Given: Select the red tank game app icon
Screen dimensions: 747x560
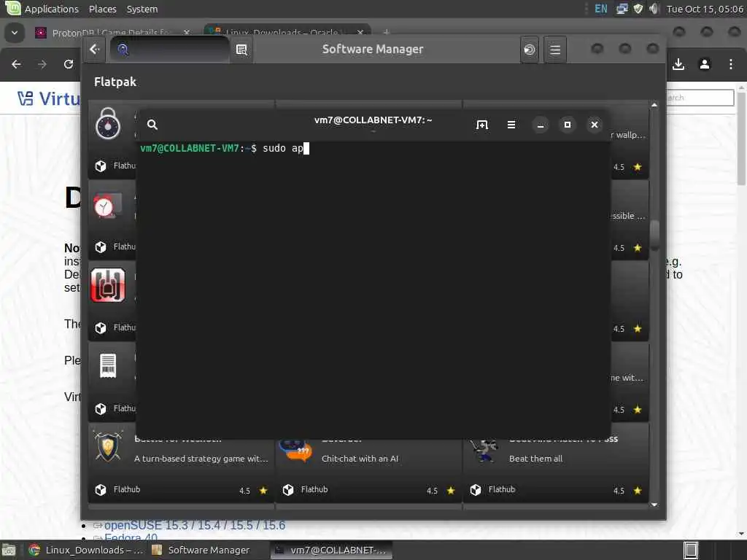Looking at the screenshot, I should tap(108, 285).
